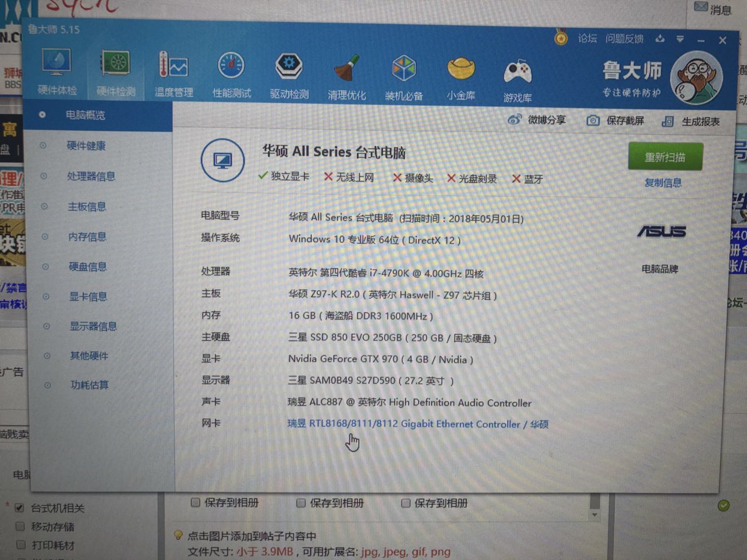Open 问题反馈 feedback link

click(x=624, y=39)
